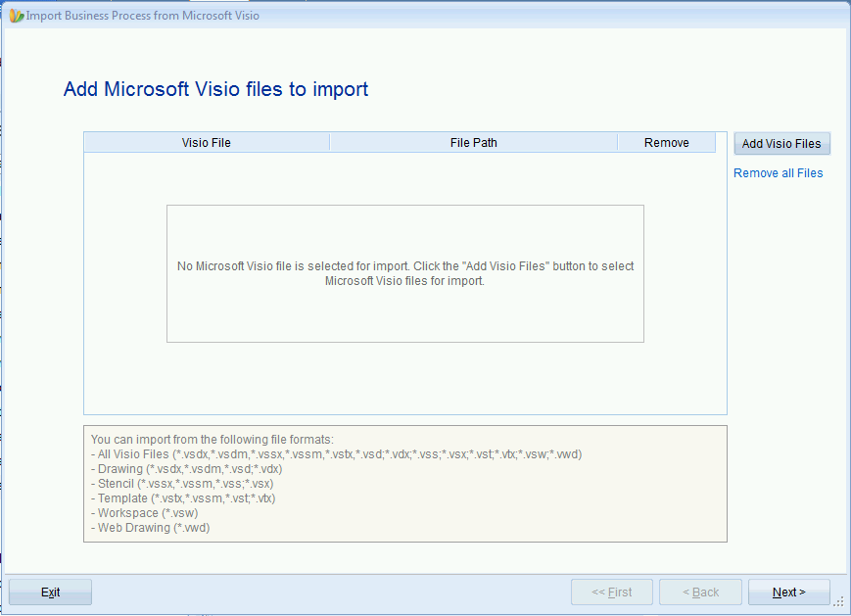Go to Next wizard step

coord(788,592)
